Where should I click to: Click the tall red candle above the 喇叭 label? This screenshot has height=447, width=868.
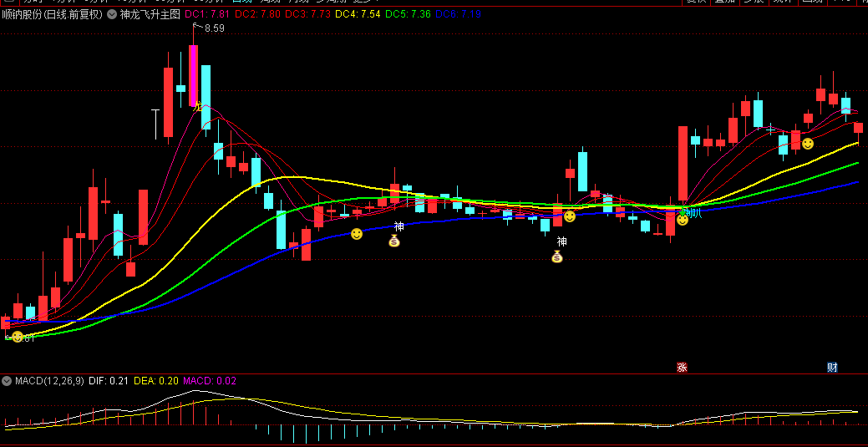click(683, 164)
